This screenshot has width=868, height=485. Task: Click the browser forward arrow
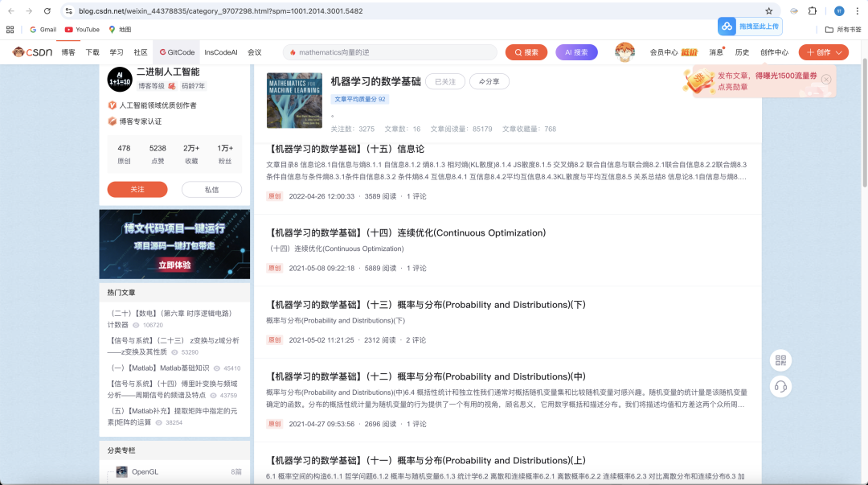29,11
